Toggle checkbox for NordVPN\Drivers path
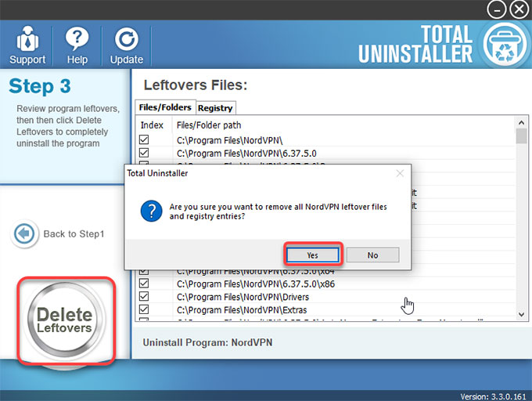The width and height of the screenshot is (532, 401). [x=144, y=296]
